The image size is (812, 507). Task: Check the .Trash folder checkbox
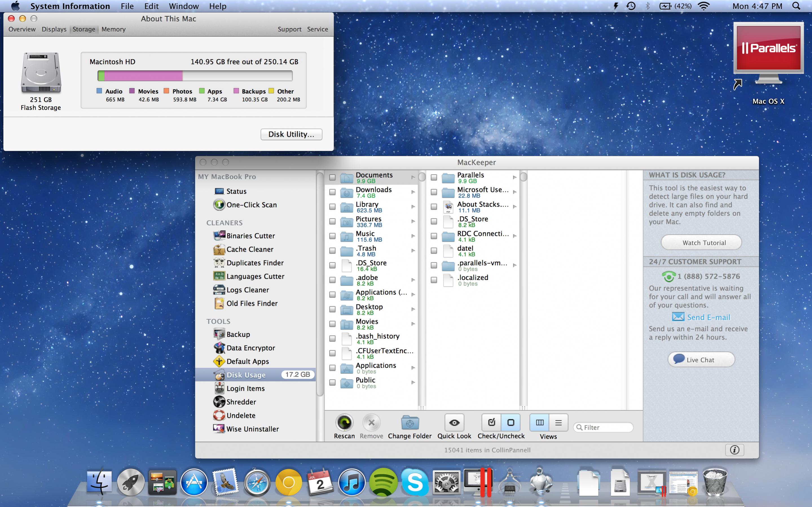coord(332,251)
